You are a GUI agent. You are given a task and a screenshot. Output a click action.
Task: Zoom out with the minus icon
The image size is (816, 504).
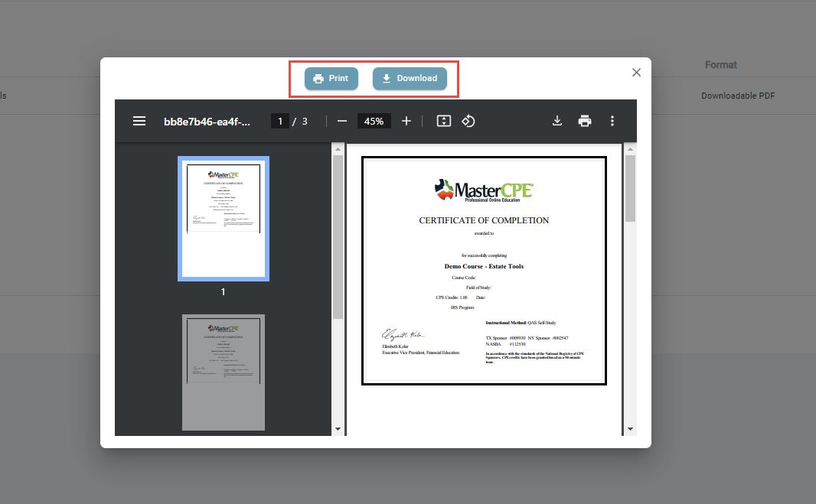(x=342, y=121)
